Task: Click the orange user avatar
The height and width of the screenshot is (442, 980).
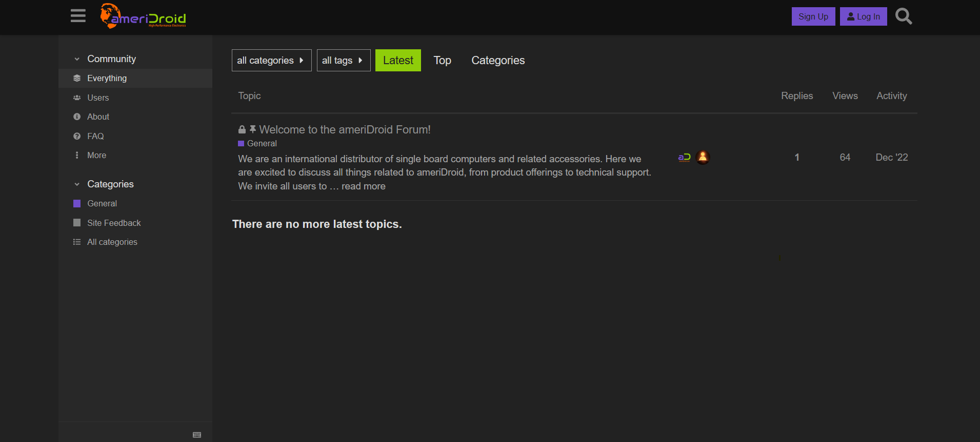Action: (x=703, y=158)
